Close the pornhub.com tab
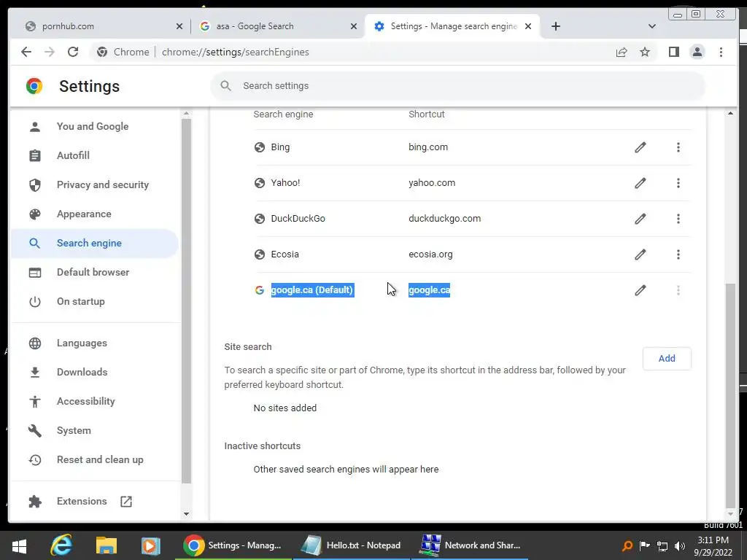Image resolution: width=747 pixels, height=560 pixels. pos(179,26)
